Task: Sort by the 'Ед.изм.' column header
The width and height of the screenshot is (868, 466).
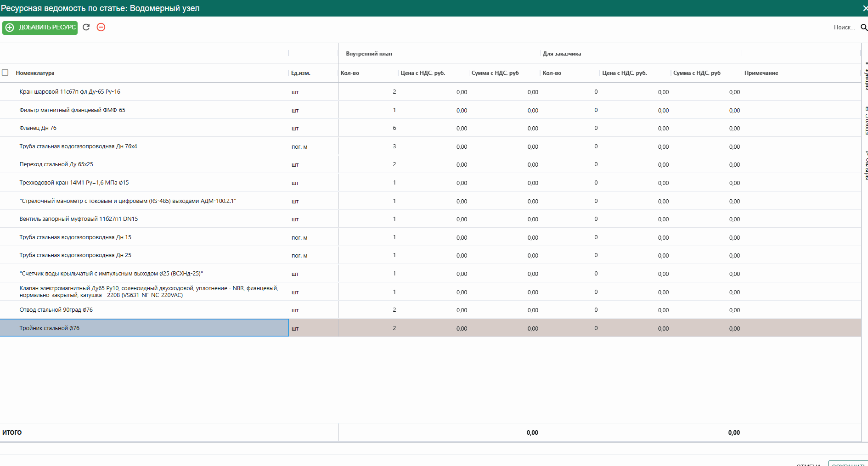Action: pyautogui.click(x=301, y=73)
